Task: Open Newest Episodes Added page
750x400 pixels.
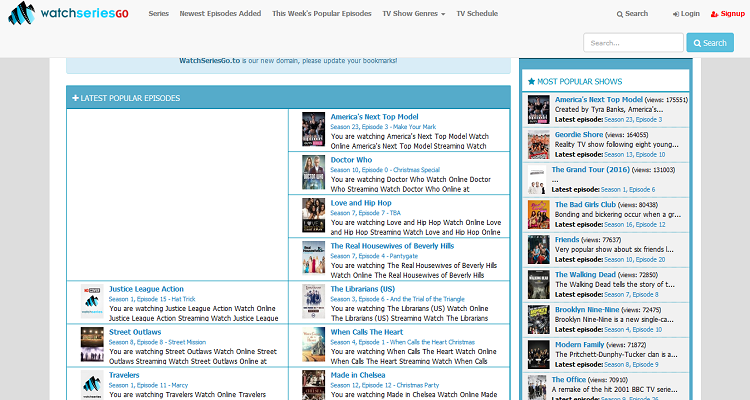Action: click(x=220, y=13)
